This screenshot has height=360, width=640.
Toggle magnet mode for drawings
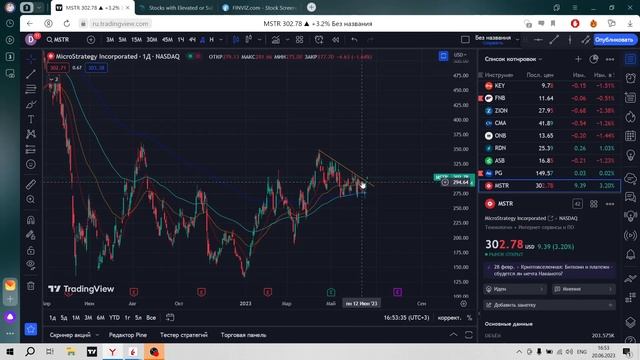point(31,220)
